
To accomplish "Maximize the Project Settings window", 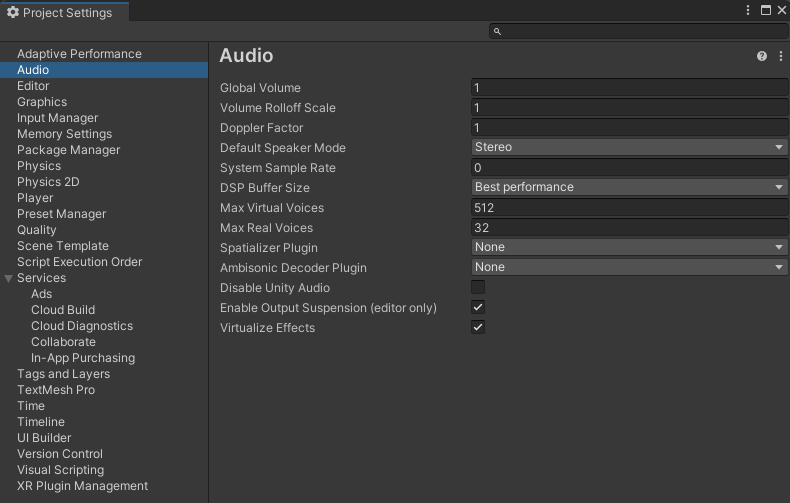I will pos(765,10).
